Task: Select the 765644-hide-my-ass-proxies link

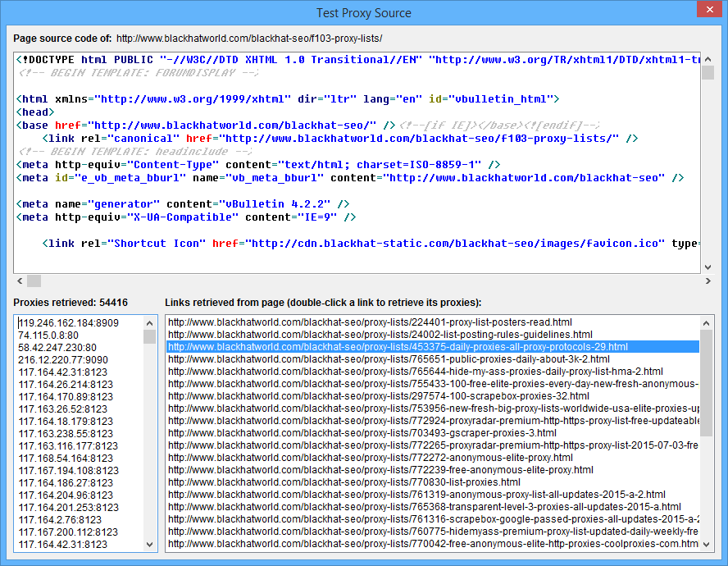Action: click(433, 372)
